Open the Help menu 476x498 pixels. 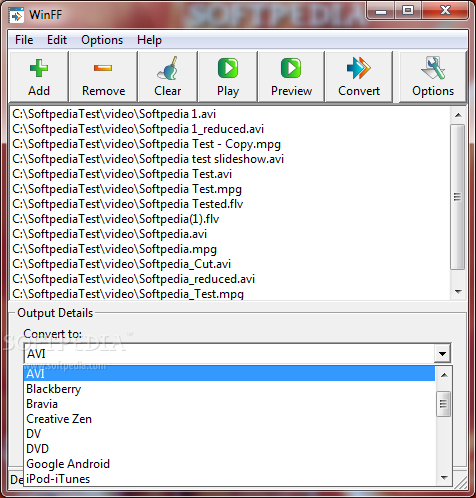(x=149, y=40)
